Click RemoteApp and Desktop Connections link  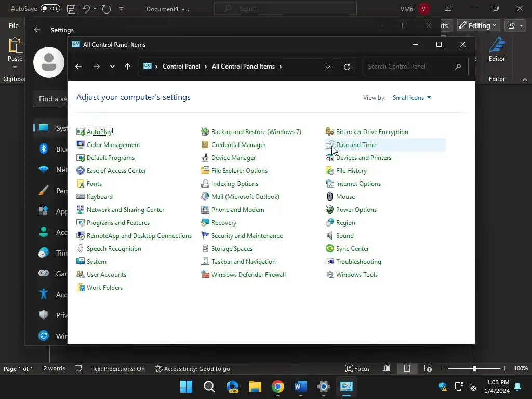[x=139, y=235]
